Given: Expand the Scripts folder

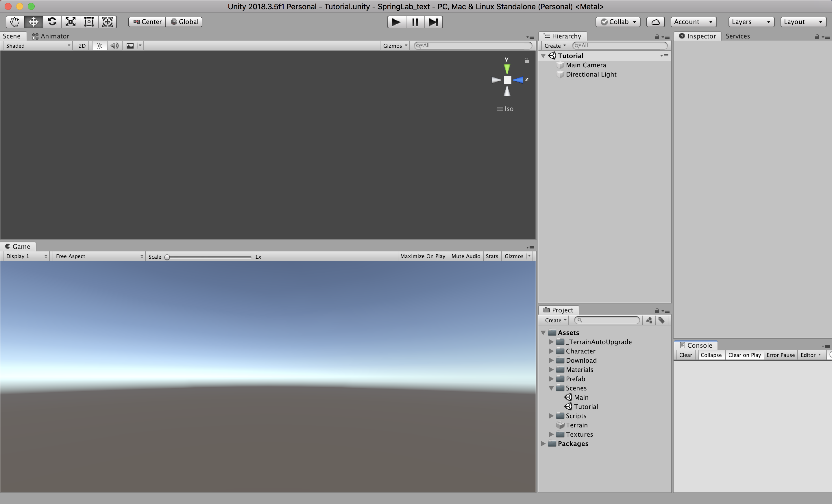Looking at the screenshot, I should 551,416.
